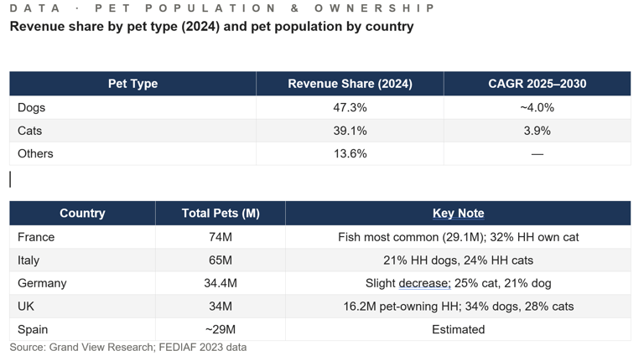Select the 13.6% revenue share cell

pyautogui.click(x=350, y=153)
